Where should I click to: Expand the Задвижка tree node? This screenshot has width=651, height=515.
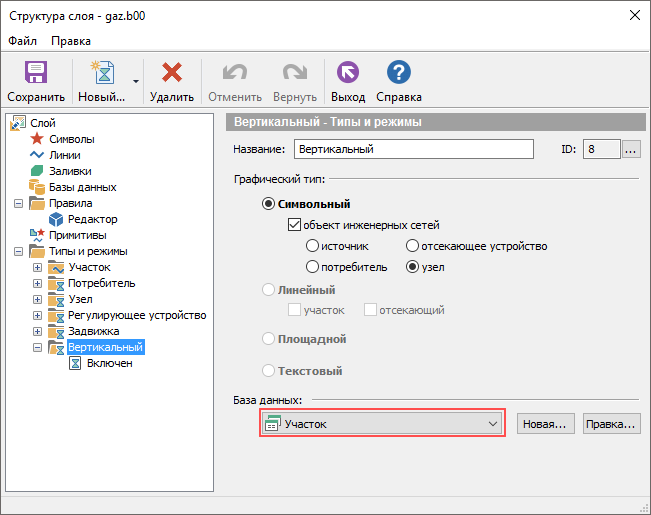click(x=37, y=331)
